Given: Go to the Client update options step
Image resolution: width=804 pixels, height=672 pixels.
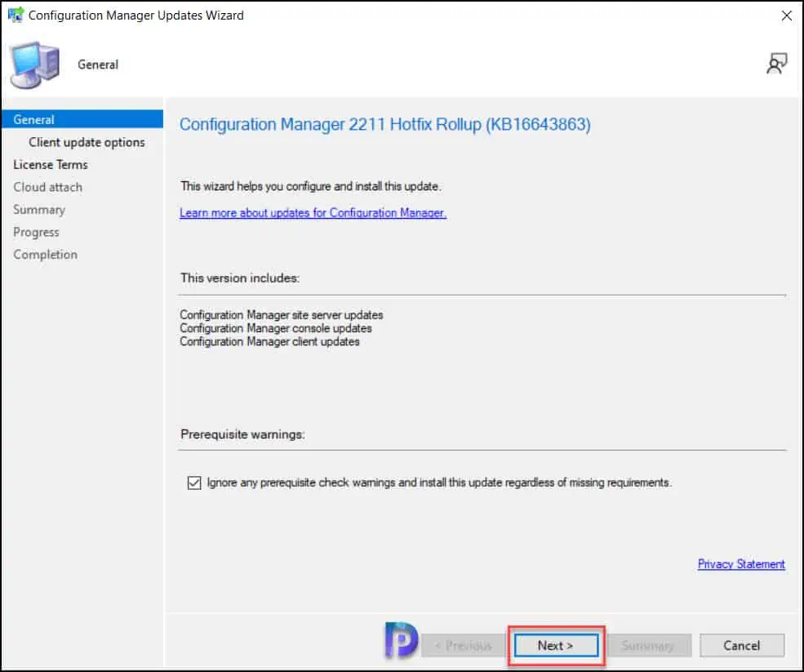Looking at the screenshot, I should point(87,142).
